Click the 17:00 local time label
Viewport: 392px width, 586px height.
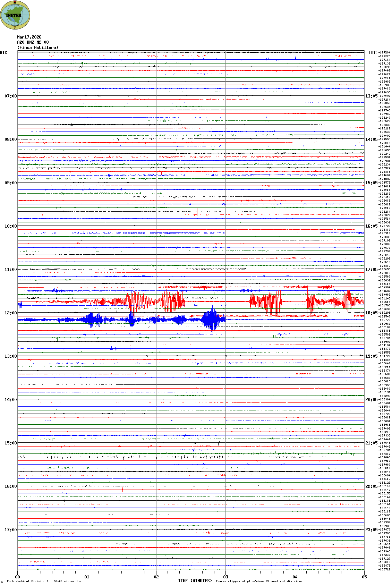tap(10, 530)
